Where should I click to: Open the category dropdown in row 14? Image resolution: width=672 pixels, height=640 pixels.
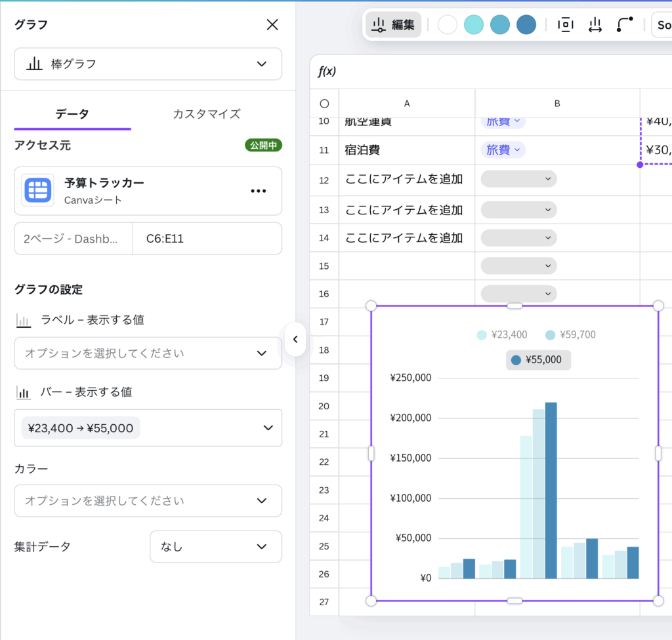tap(519, 238)
